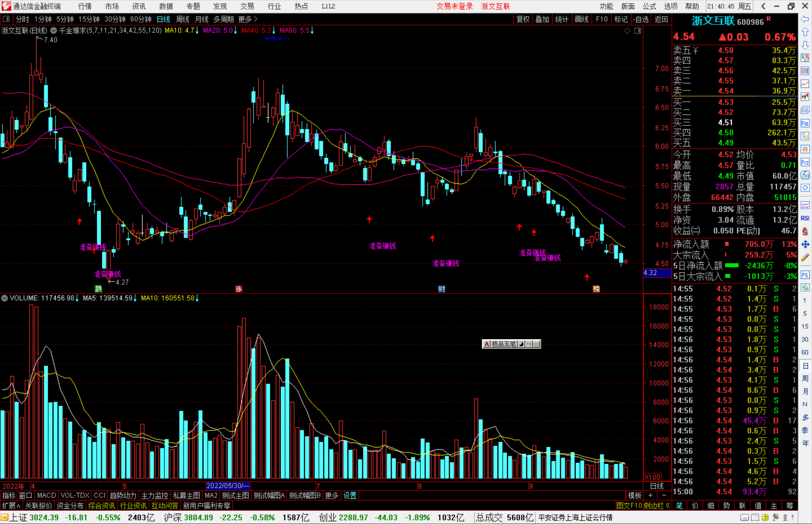
Task: Click the yellow up-arrow status bar icon
Action: pyautogui.click(x=765, y=518)
